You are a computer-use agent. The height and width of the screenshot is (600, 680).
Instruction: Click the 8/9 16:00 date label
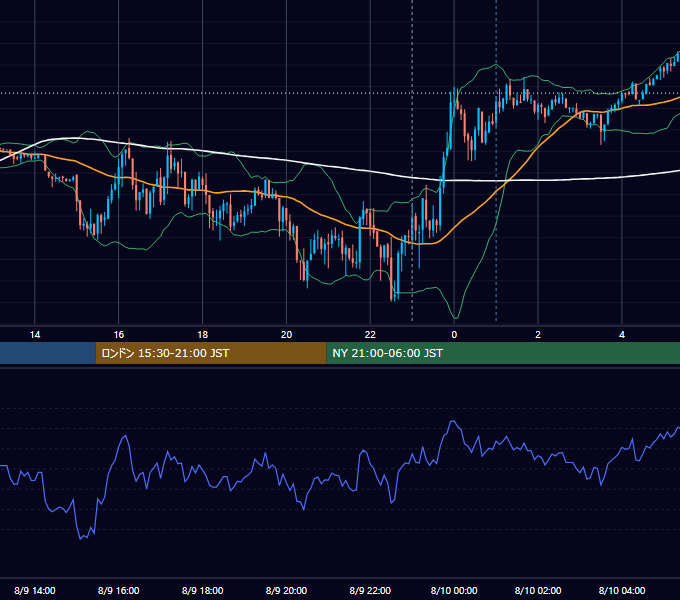[x=118, y=590]
